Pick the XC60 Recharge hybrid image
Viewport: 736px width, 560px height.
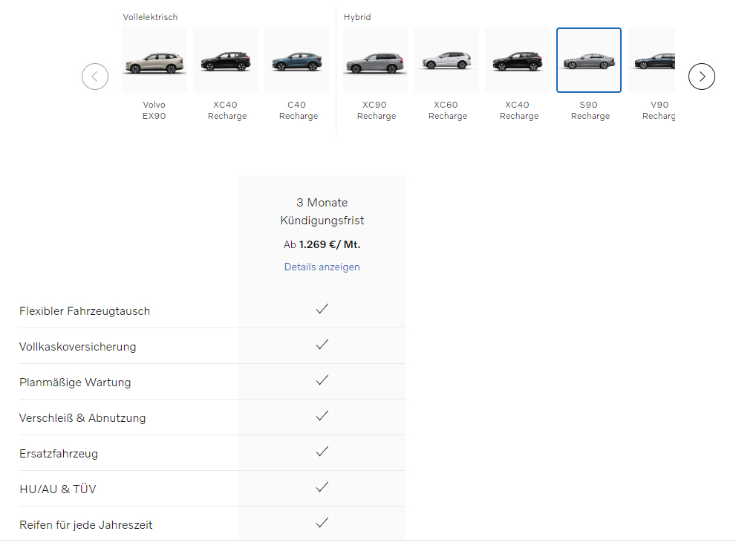click(x=446, y=60)
